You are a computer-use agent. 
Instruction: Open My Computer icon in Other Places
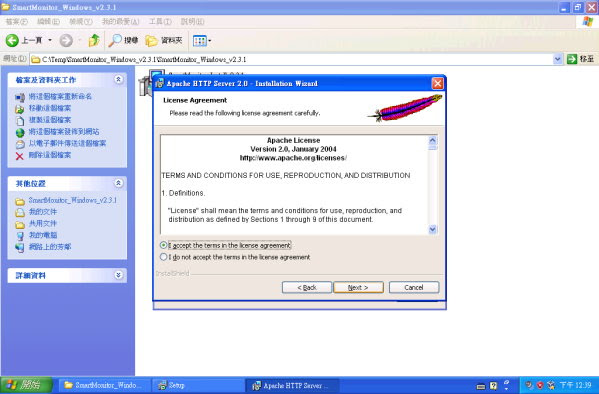20,236
